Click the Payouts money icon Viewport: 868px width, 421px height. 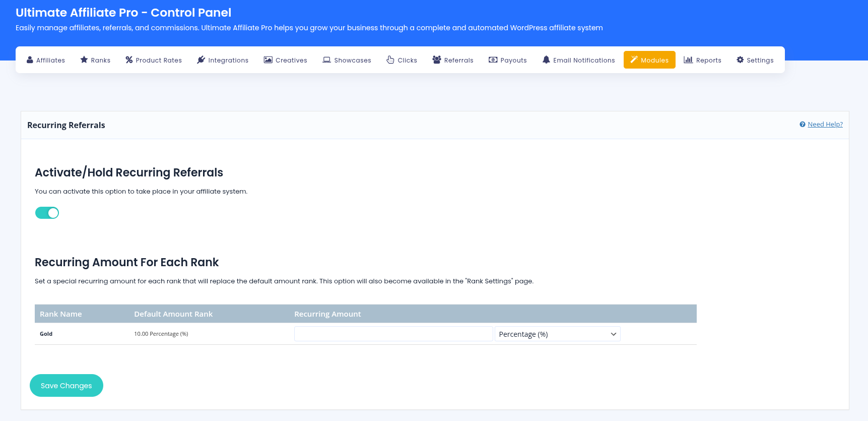493,60
